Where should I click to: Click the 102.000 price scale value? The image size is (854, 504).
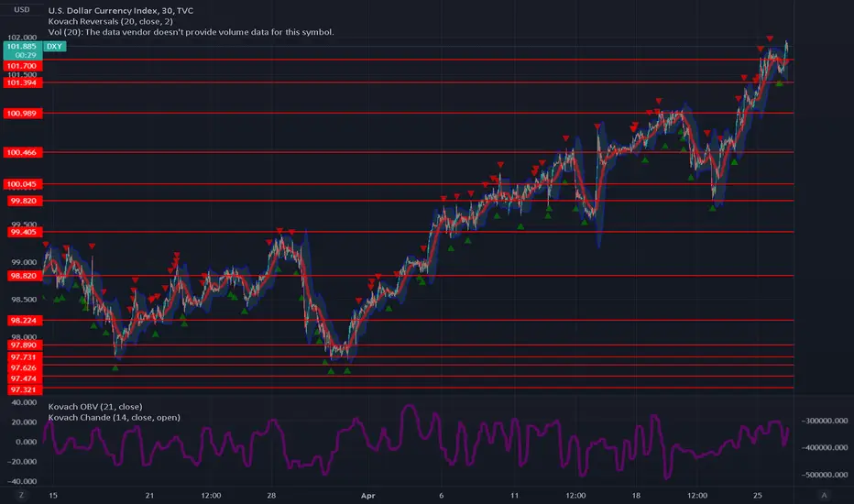pyautogui.click(x=22, y=37)
